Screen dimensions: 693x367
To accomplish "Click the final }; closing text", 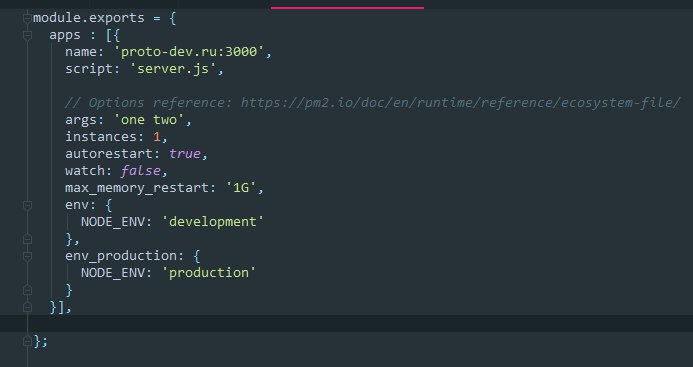I will coord(41,341).
